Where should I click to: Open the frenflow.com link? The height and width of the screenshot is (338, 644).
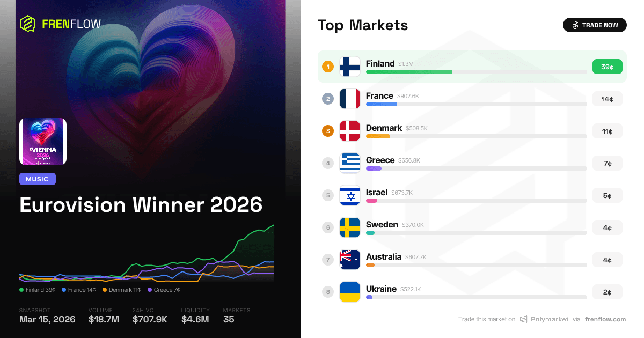point(605,319)
